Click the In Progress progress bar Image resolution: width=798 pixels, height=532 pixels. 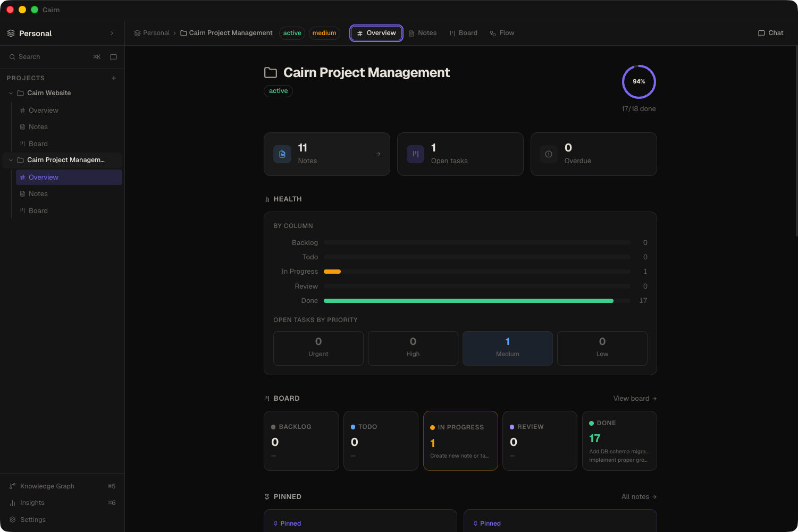[477, 272]
